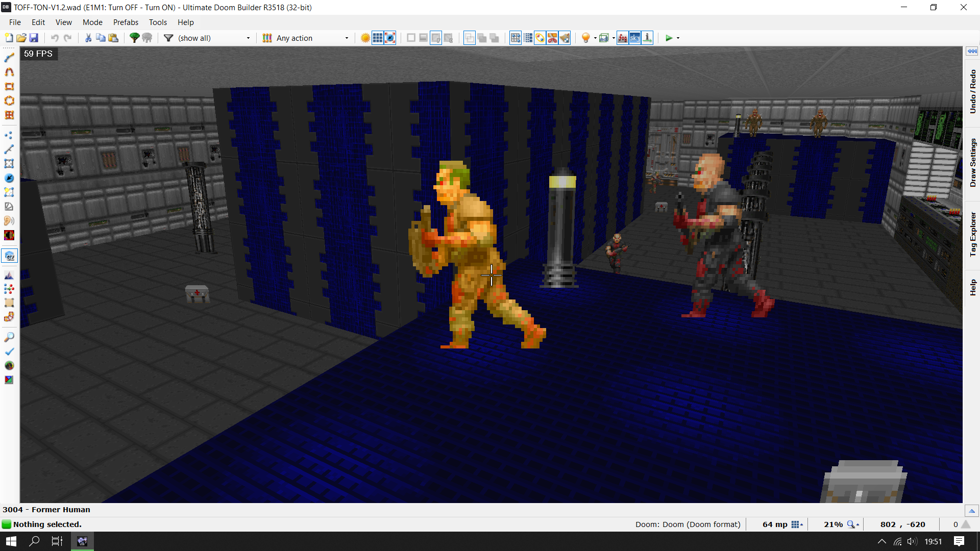
Task: Toggle fog rendering button
Action: [623, 38]
